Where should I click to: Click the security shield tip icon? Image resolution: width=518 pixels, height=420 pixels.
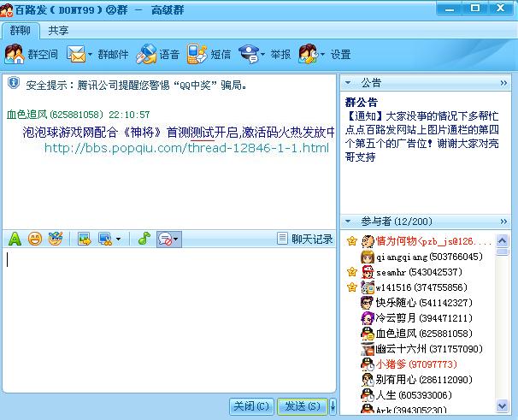(x=14, y=83)
